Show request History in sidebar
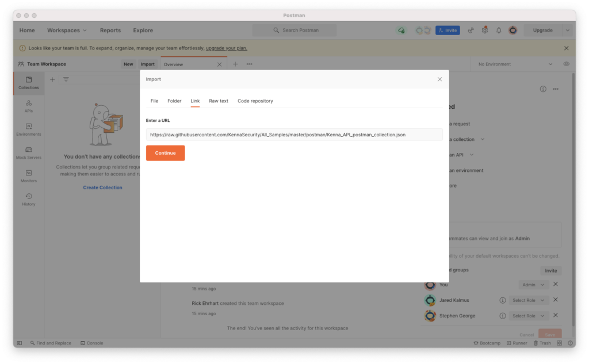This screenshot has height=364, width=589. click(x=28, y=199)
